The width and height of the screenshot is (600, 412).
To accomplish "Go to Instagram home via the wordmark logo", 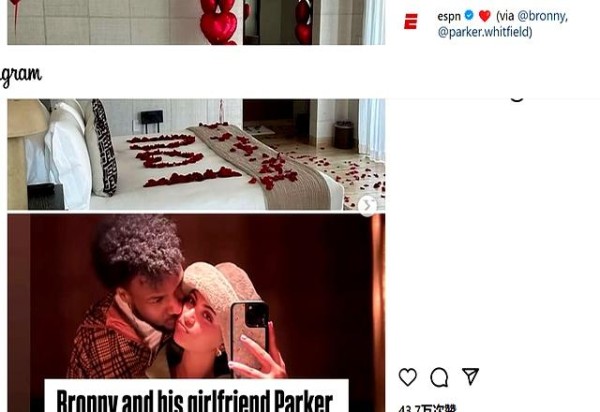I will tap(20, 75).
